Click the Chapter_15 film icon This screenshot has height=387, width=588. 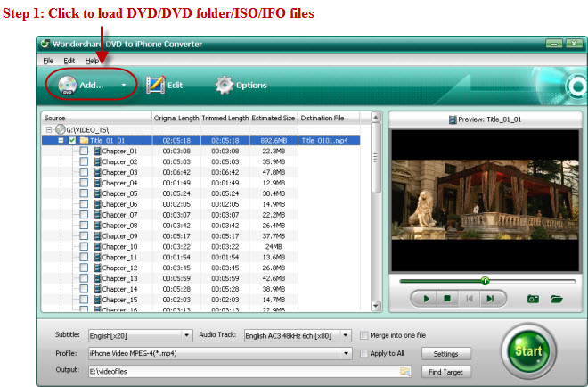97,300
